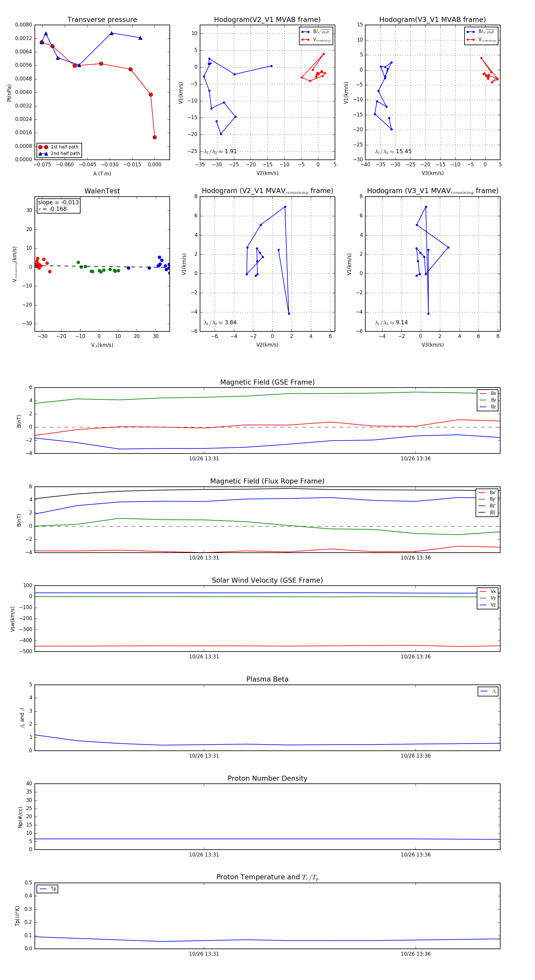
Task: Click the 'Proton Number Density' title
Action: click(x=267, y=778)
